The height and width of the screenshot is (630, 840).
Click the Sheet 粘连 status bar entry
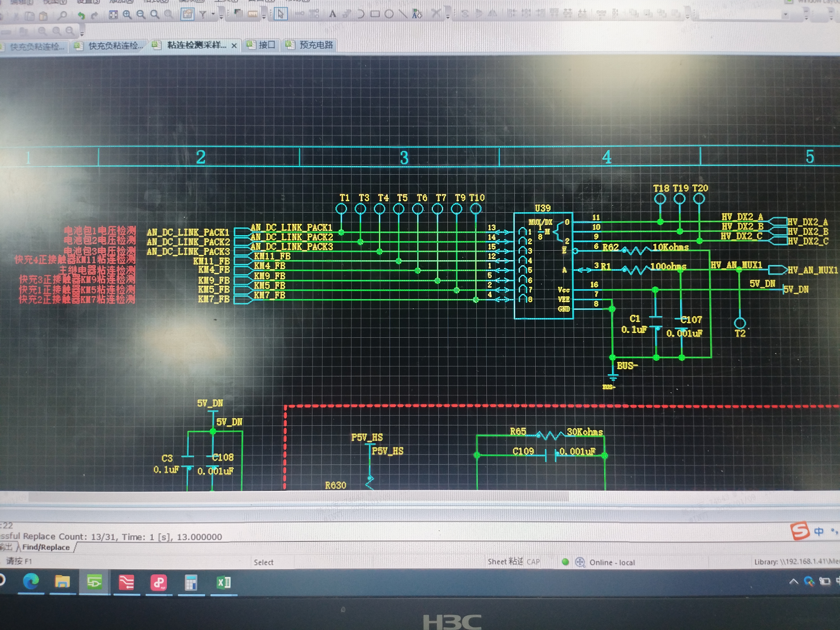[506, 561]
